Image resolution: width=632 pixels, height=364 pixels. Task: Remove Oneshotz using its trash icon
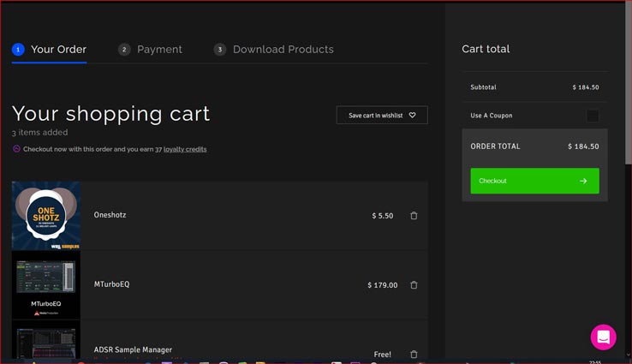click(414, 216)
